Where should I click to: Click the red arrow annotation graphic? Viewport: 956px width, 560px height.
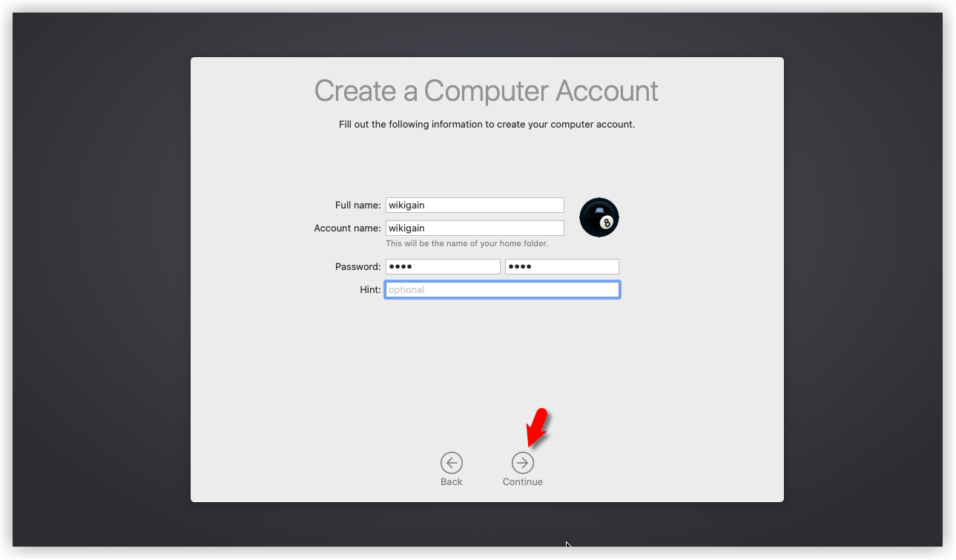(537, 427)
